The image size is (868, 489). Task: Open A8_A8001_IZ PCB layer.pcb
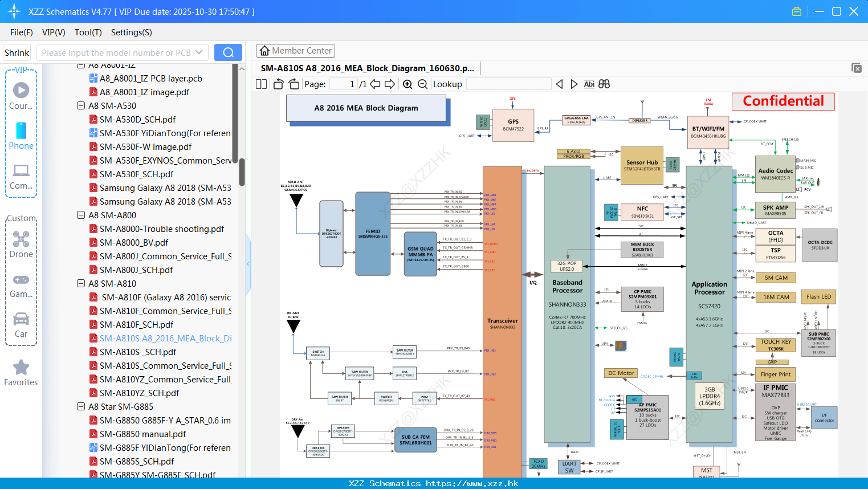click(150, 79)
